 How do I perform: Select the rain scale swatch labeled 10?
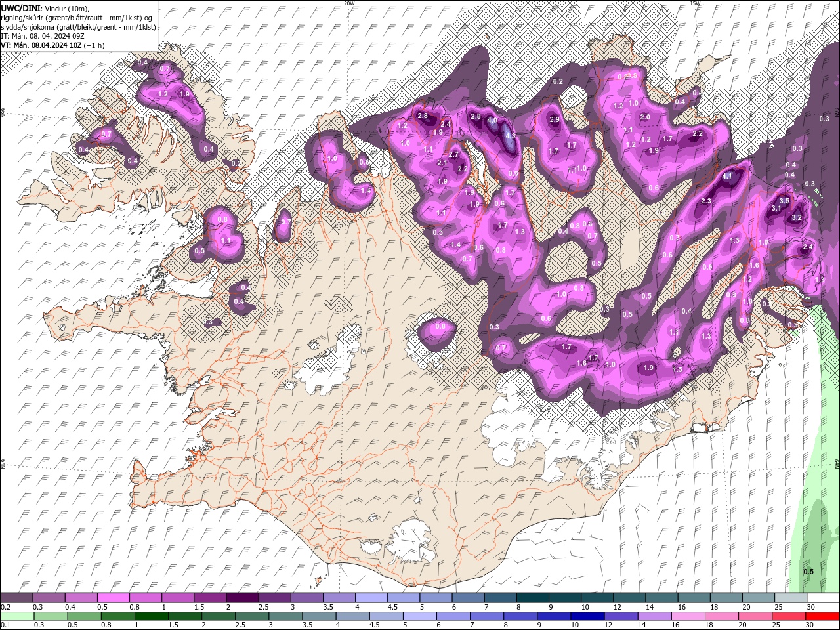pyautogui.click(x=587, y=616)
